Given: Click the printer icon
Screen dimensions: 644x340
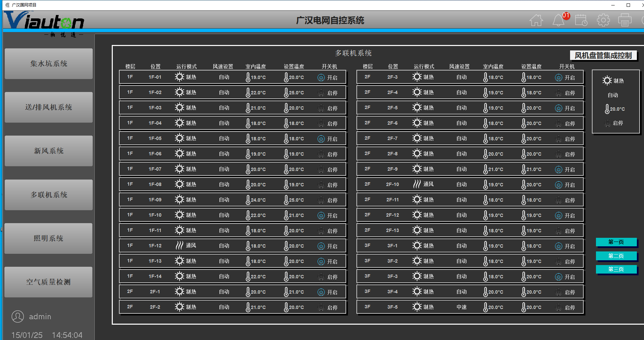Looking at the screenshot, I should coord(625,20).
